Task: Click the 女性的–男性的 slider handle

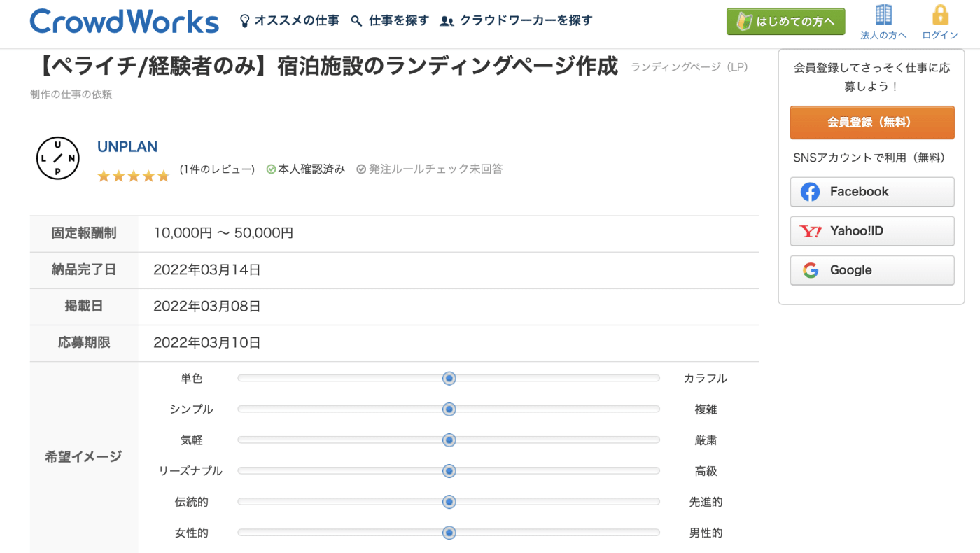Action: pyautogui.click(x=449, y=533)
